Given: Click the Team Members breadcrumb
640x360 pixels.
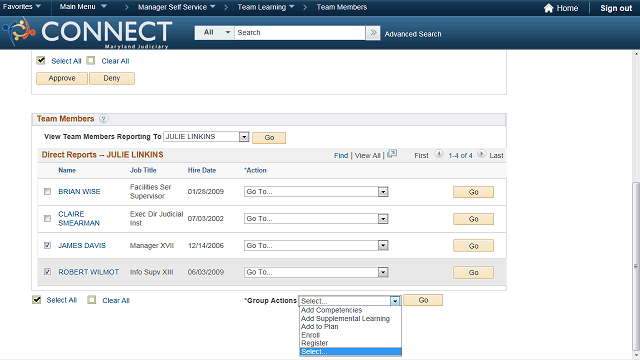Looking at the screenshot, I should point(342,7).
